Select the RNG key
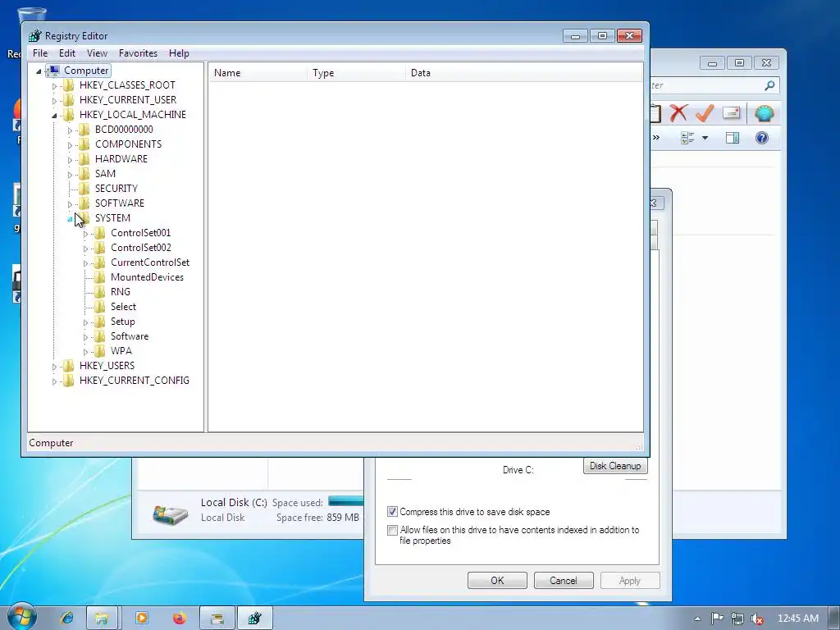Image resolution: width=840 pixels, height=630 pixels. 121,292
